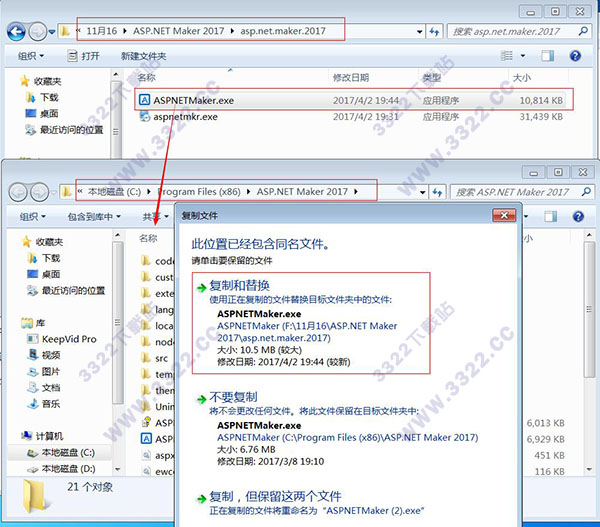Change view layout in the top window
Image resolution: width=600 pixels, height=527 pixels.
coord(507,56)
